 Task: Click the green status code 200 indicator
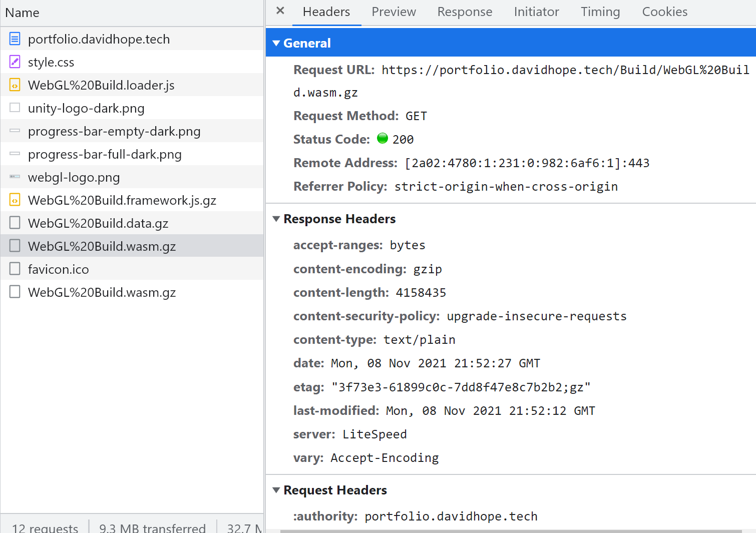[x=383, y=138]
